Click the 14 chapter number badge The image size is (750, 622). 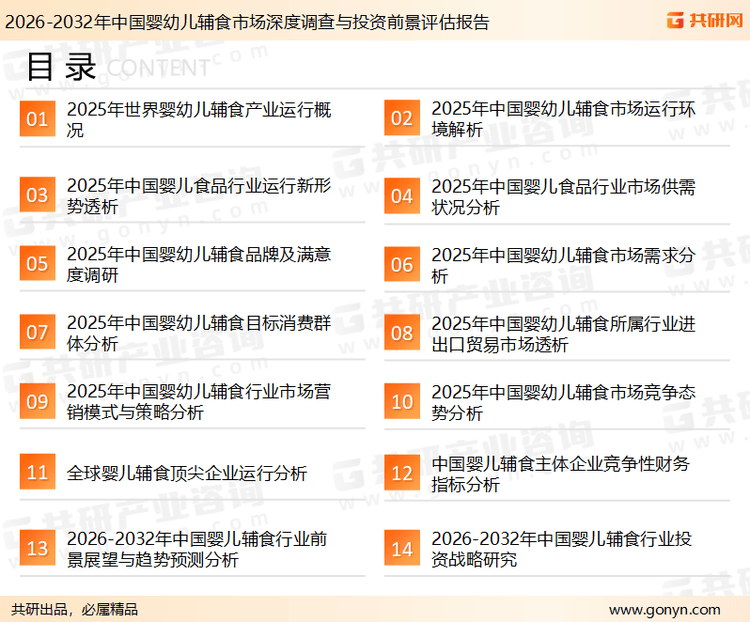pos(401,549)
